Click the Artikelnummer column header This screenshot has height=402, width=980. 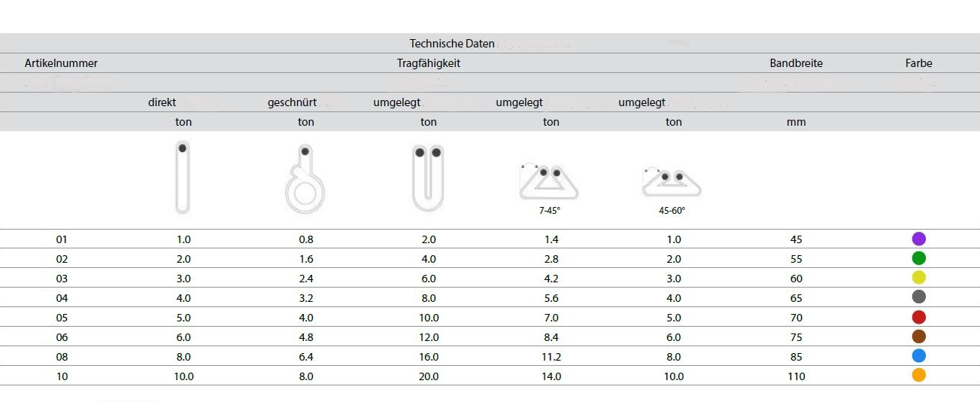pyautogui.click(x=61, y=64)
